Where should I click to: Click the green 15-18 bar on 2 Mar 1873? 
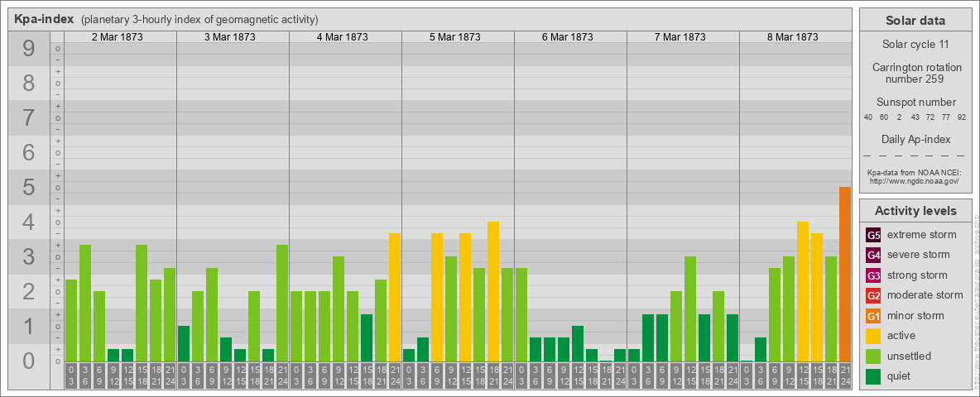142,303
